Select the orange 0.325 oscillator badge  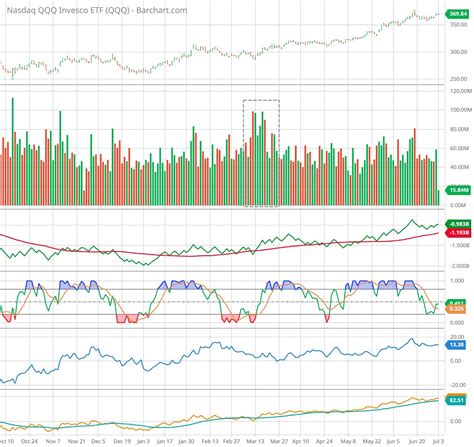[x=456, y=309]
